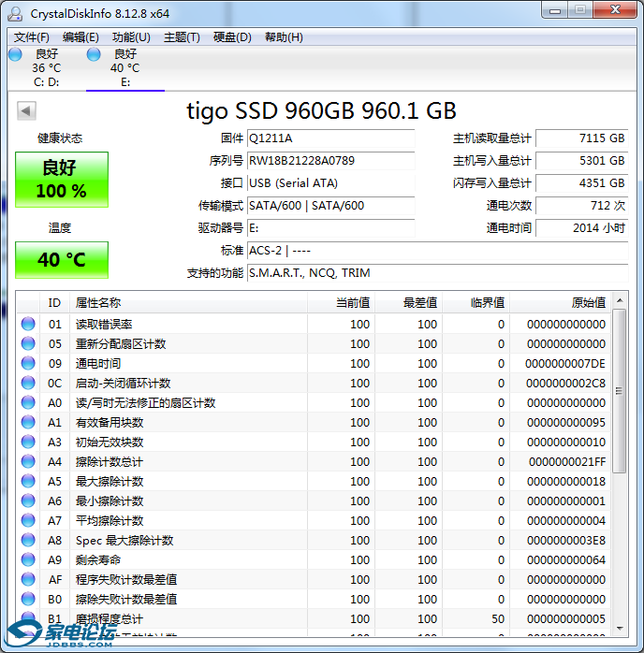This screenshot has height=653, width=644.
Task: Click the interface field USB (Serial ATA)
Action: [330, 183]
